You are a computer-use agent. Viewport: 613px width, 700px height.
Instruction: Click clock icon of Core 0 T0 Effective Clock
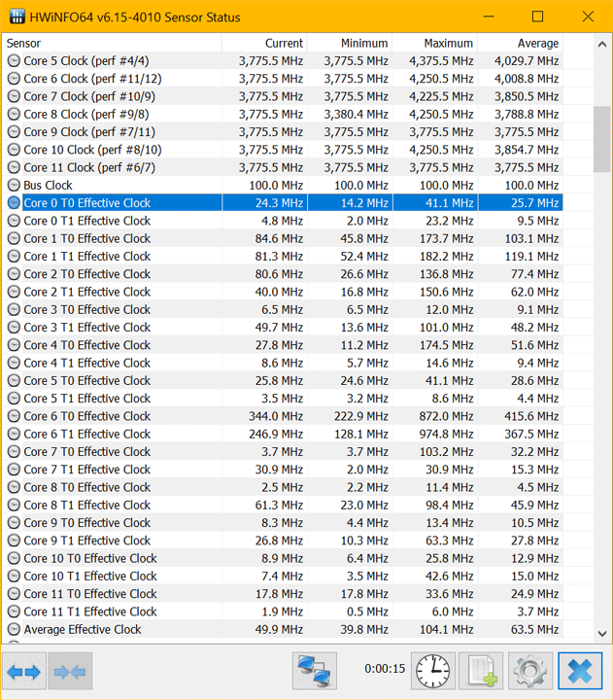15,202
